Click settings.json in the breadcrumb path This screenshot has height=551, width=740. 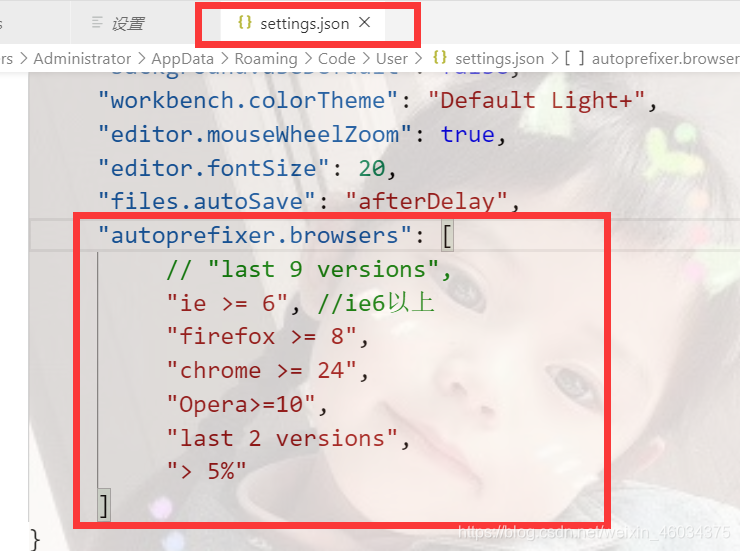point(499,58)
